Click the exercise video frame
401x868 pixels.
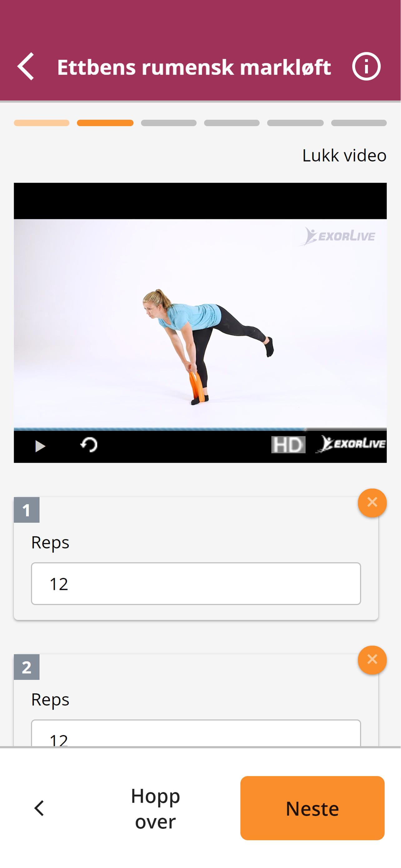point(200,323)
